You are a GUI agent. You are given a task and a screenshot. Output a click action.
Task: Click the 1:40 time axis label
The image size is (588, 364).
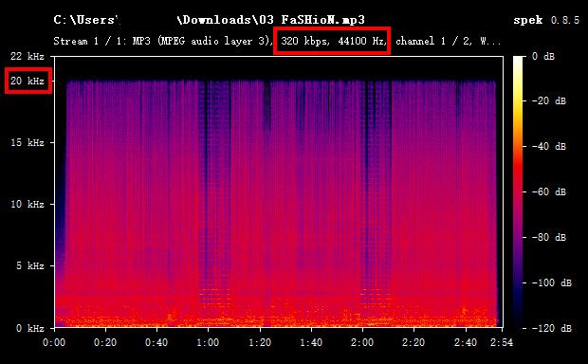(x=311, y=342)
